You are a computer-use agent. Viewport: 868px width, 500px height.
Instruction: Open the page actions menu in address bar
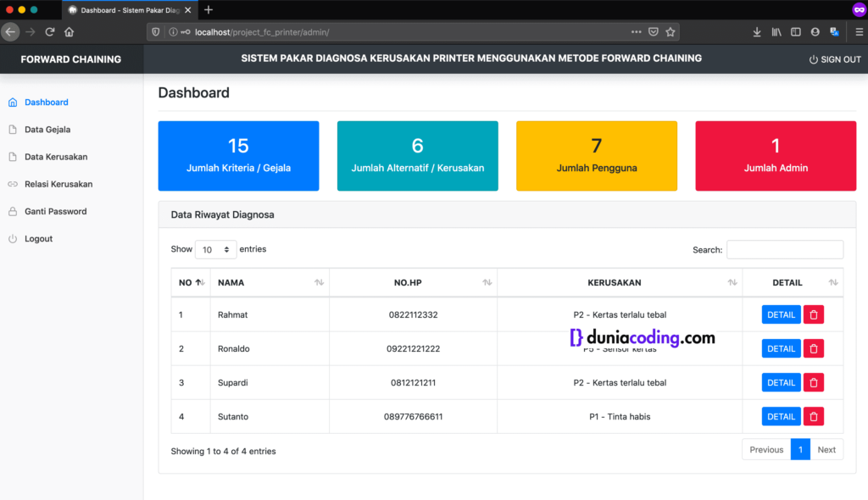point(635,31)
